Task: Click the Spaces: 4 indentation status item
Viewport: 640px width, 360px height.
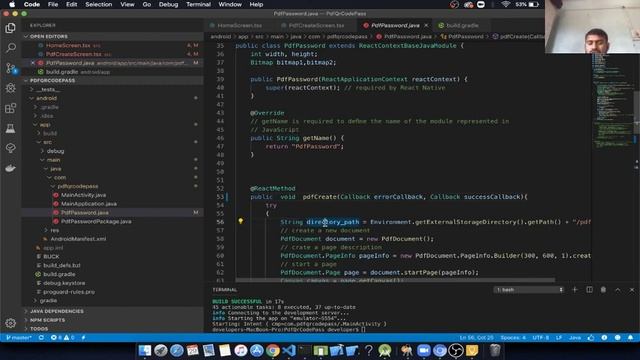Action: click(513, 338)
